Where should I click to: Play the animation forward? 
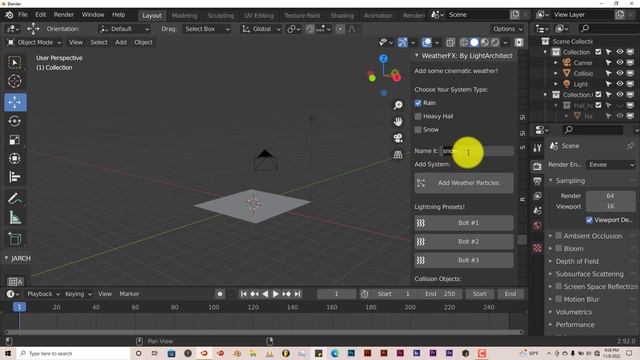point(276,294)
